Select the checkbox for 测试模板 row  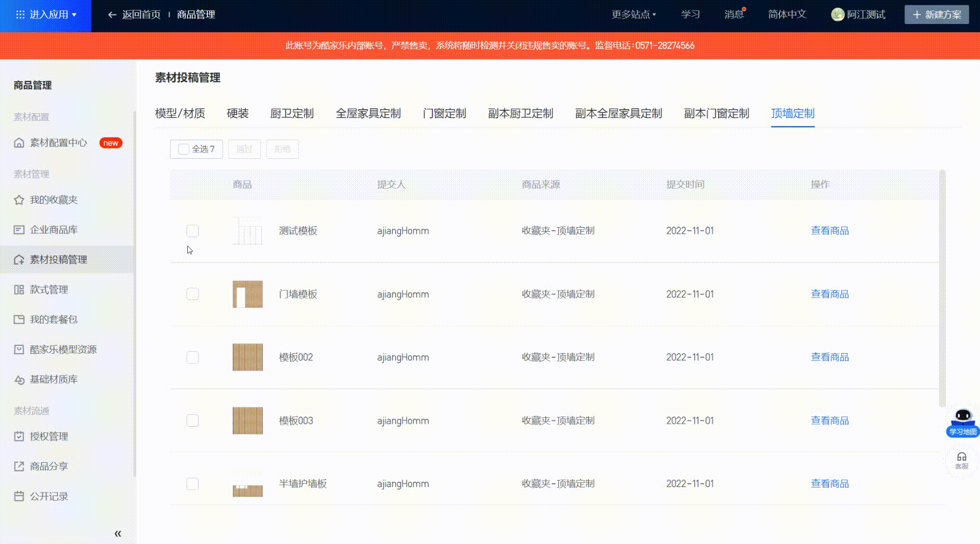(192, 231)
